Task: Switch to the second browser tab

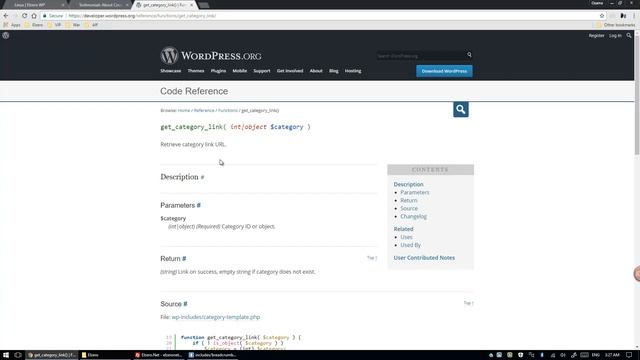Action: [100, 5]
